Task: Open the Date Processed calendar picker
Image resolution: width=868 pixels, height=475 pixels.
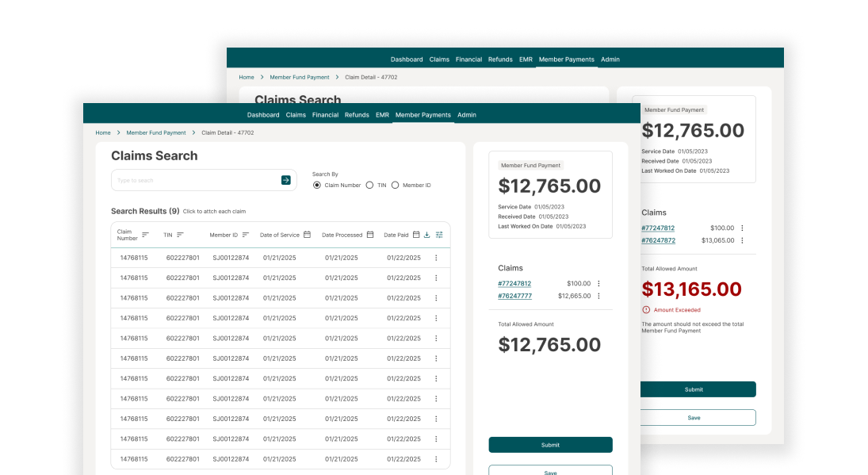Action: click(x=369, y=235)
